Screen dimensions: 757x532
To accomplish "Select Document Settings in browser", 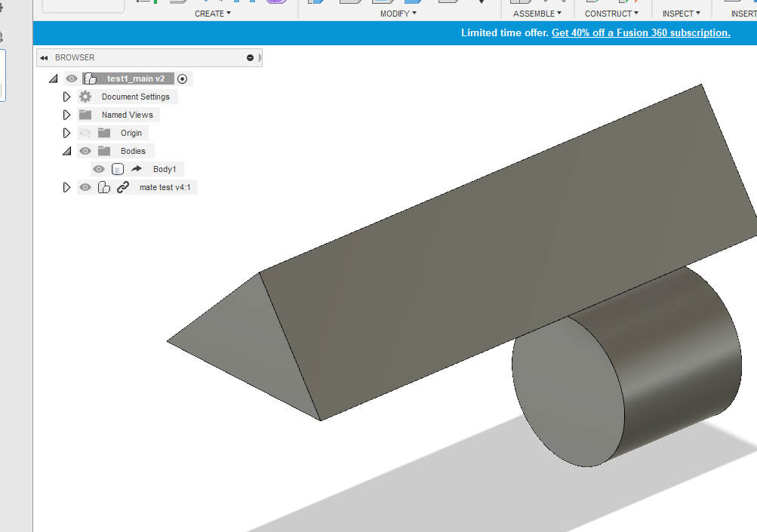I will [136, 97].
